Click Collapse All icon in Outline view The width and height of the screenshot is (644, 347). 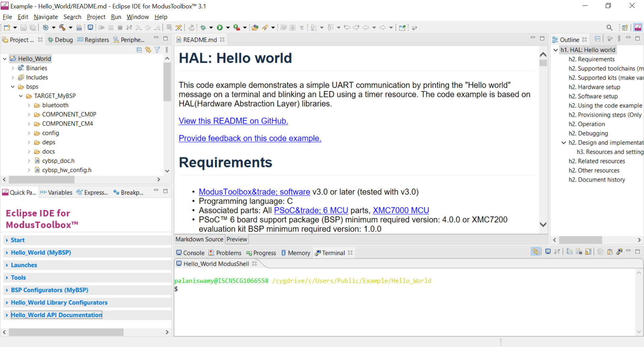pos(597,39)
